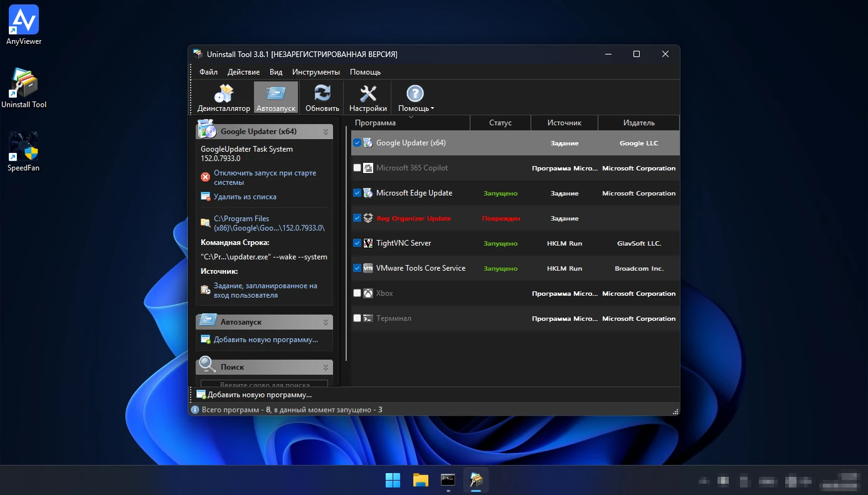Switch to the Автозапуск toolbar section
The image size is (868, 495).
click(275, 98)
